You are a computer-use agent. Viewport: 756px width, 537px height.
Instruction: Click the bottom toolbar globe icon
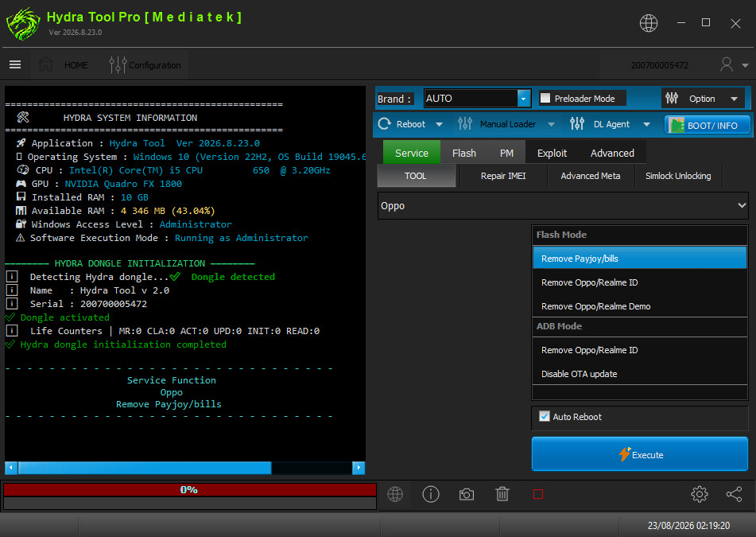pyautogui.click(x=395, y=494)
